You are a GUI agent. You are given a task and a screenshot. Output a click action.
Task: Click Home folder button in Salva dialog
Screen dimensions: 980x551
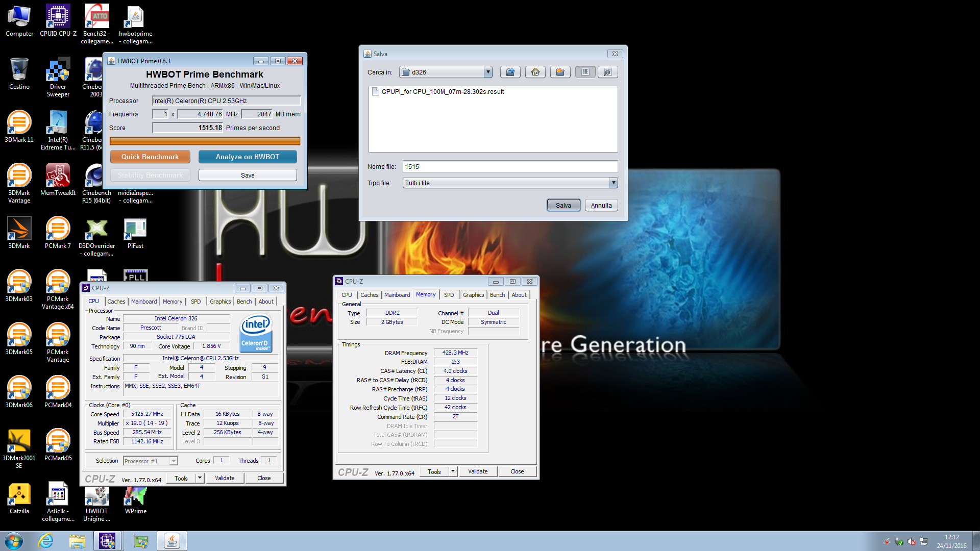(x=535, y=72)
